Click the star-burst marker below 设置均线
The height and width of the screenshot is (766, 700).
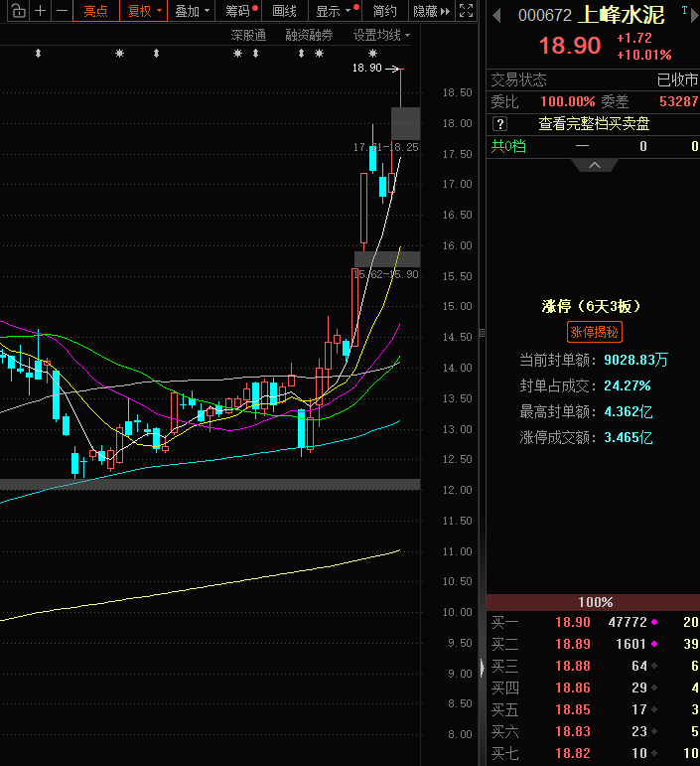[x=372, y=54]
